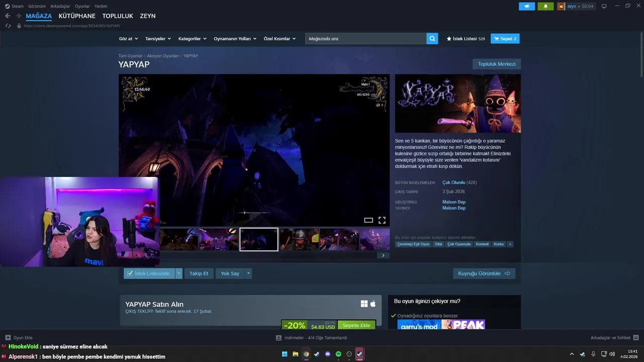Image resolution: width=644 pixels, height=362 pixels.
Task: Click Oyun Ekle plus icon
Action: (8, 338)
